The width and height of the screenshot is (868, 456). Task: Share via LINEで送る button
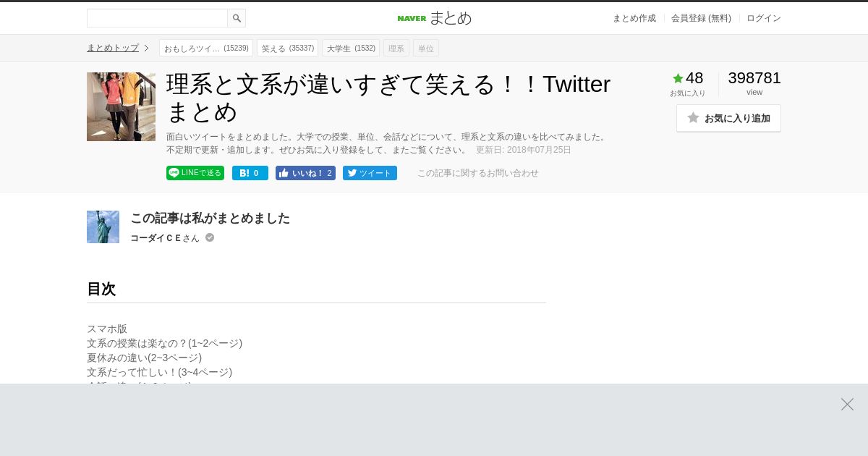[x=195, y=173]
